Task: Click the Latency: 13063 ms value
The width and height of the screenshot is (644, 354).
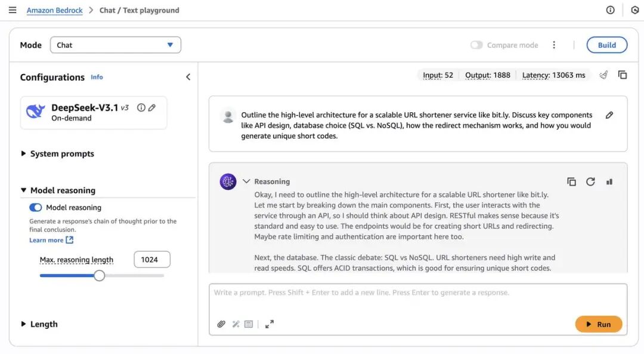Action: (553, 75)
